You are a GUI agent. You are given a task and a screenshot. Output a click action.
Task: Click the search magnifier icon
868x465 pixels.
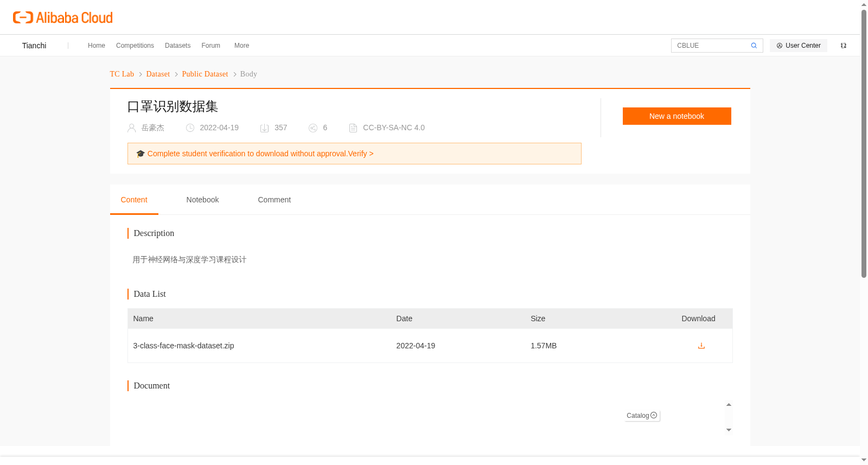tap(754, 46)
